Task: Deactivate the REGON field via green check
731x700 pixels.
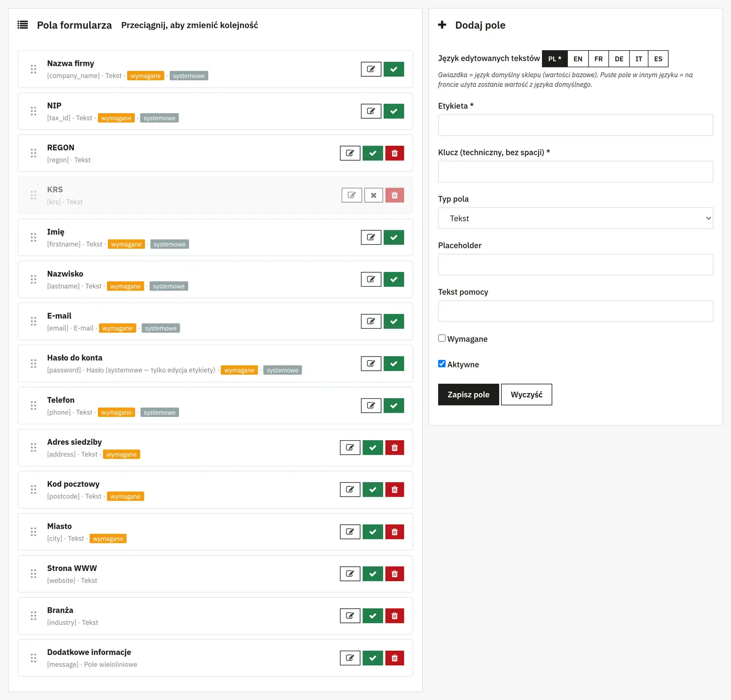Action: tap(373, 153)
